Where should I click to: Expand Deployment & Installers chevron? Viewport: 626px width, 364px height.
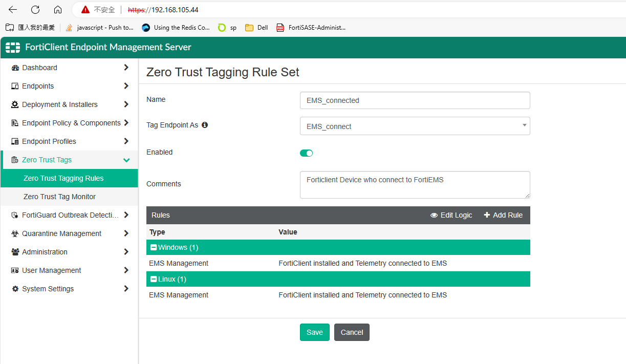click(x=126, y=104)
